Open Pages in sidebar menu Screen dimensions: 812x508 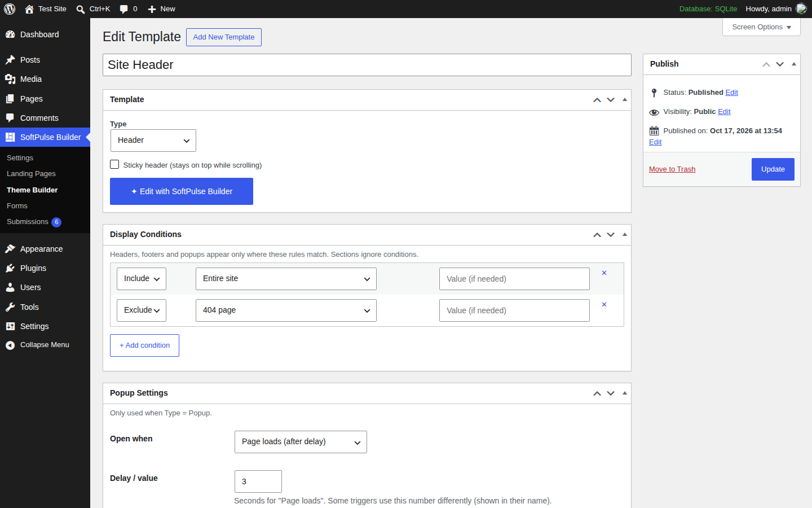(45, 99)
